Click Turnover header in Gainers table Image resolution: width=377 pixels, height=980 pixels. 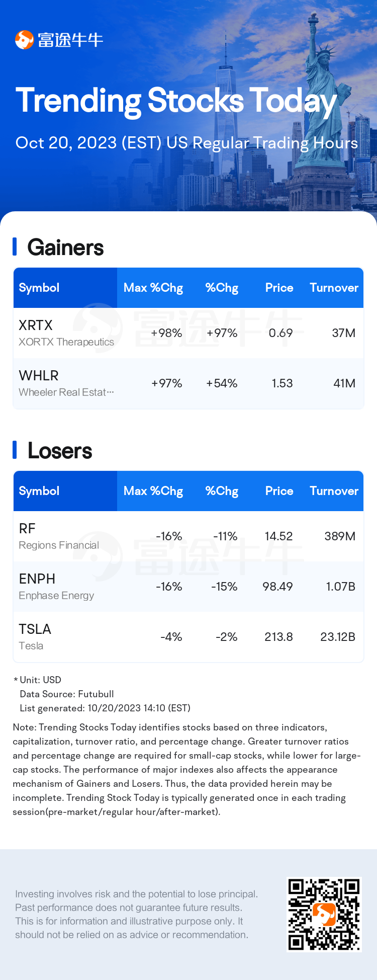click(334, 288)
